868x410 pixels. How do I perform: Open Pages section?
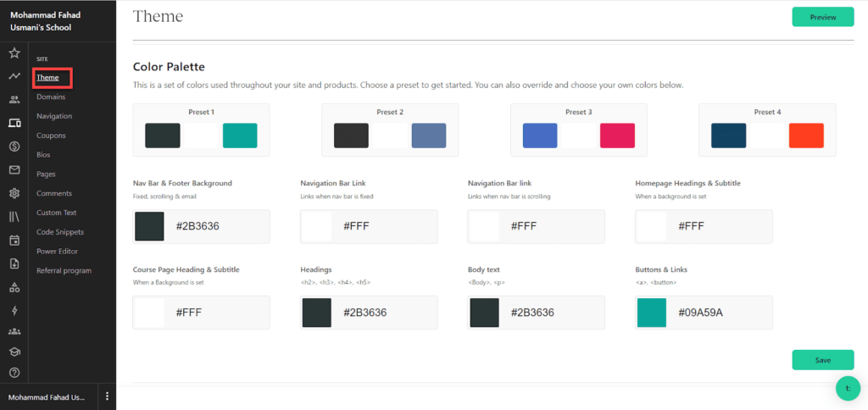click(x=46, y=175)
